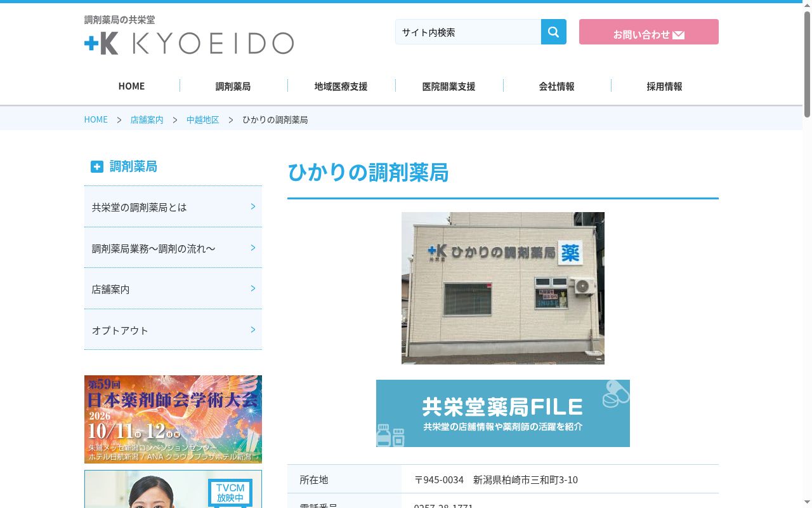Open 店舗案内 sidebar link
This screenshot has width=812, height=508.
pos(173,289)
